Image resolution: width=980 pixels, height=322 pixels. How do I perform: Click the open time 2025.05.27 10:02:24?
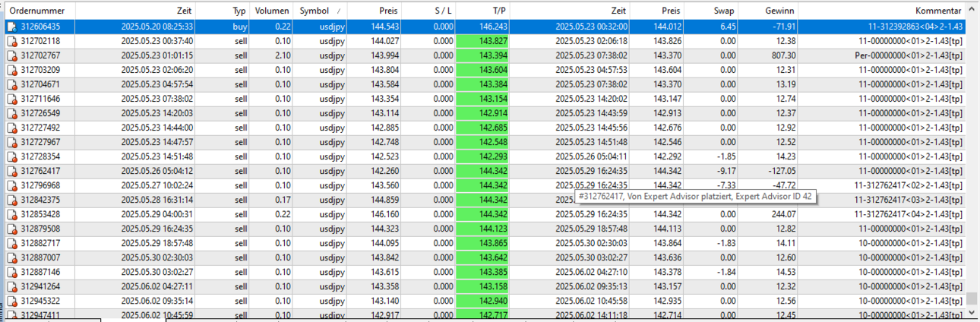pyautogui.click(x=157, y=185)
